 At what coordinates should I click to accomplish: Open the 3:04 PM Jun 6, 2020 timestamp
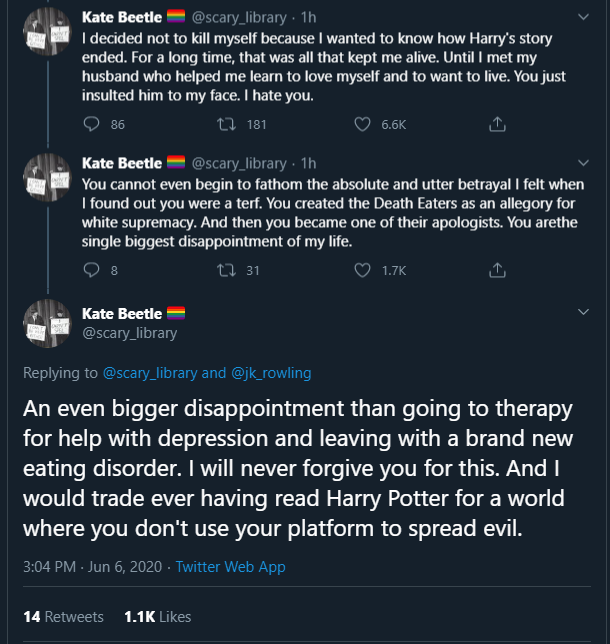(92, 567)
